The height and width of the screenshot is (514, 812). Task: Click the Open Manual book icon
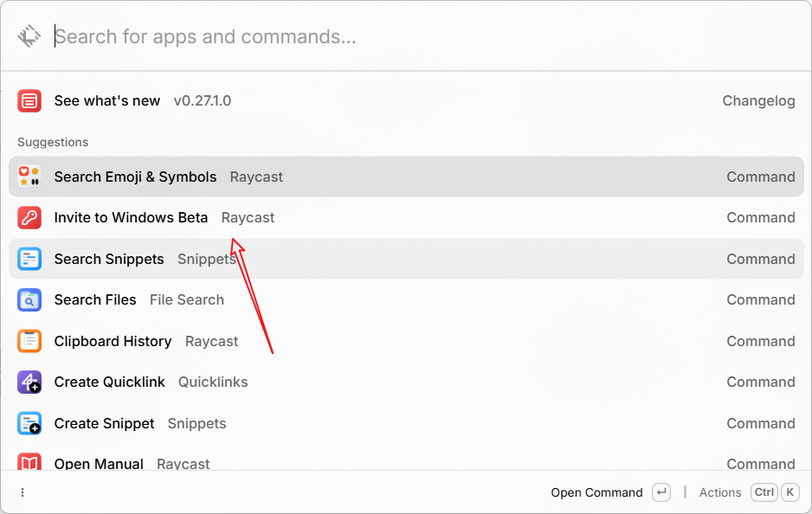click(x=29, y=462)
